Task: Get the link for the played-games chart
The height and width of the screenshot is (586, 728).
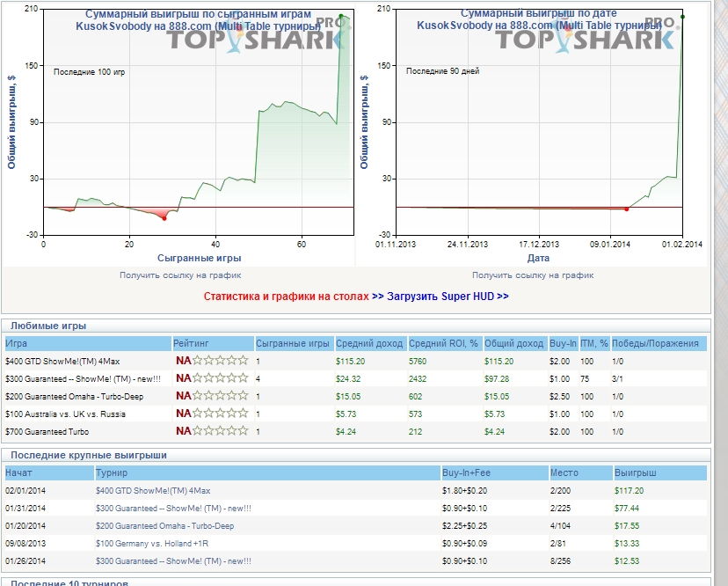Action: click(x=180, y=275)
